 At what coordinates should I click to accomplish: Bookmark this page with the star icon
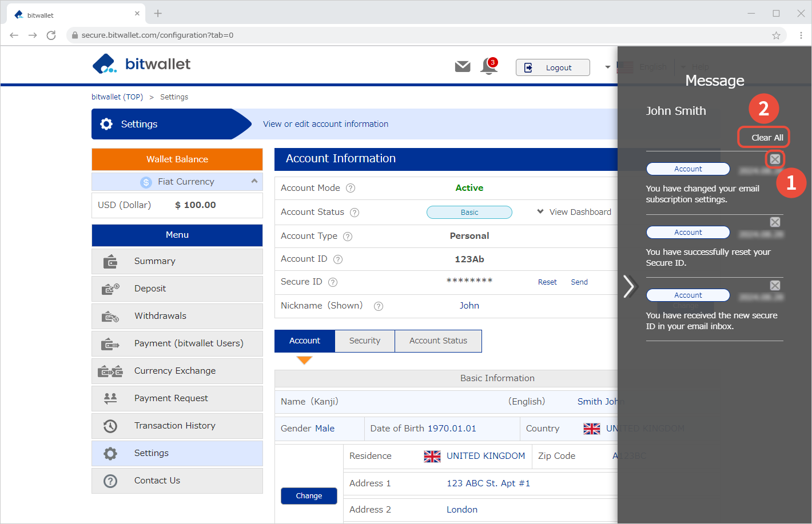pyautogui.click(x=776, y=35)
